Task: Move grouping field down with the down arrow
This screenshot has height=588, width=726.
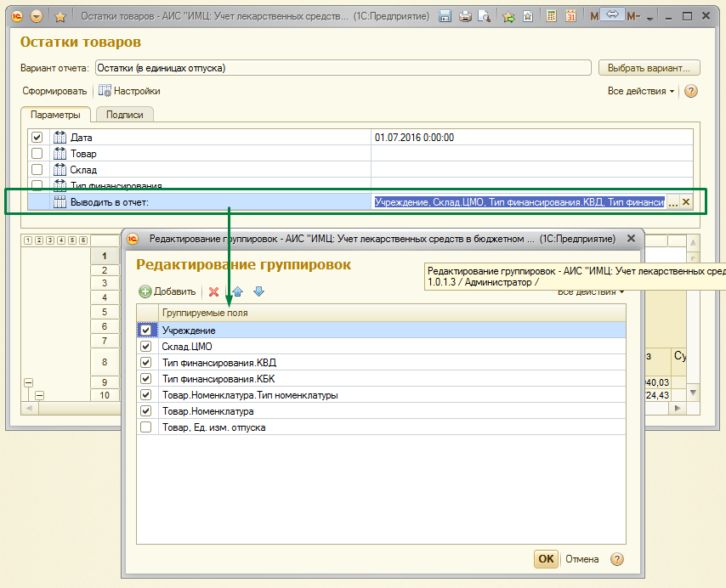Action: [258, 291]
